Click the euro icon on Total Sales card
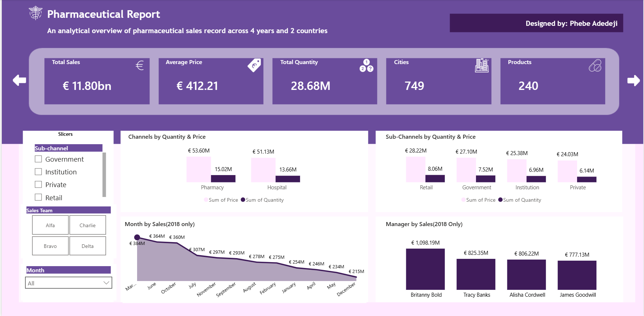 (x=140, y=65)
